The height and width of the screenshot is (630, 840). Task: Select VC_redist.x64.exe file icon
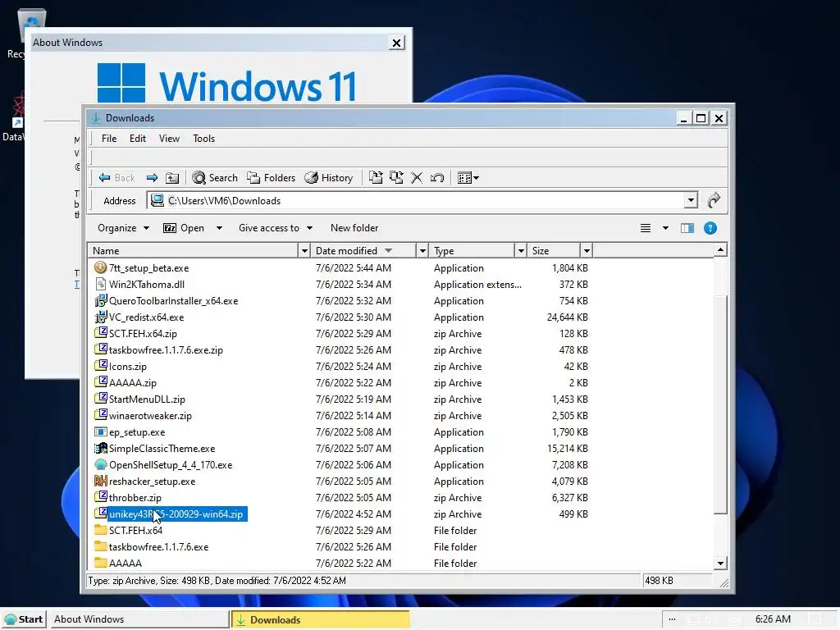(x=100, y=317)
